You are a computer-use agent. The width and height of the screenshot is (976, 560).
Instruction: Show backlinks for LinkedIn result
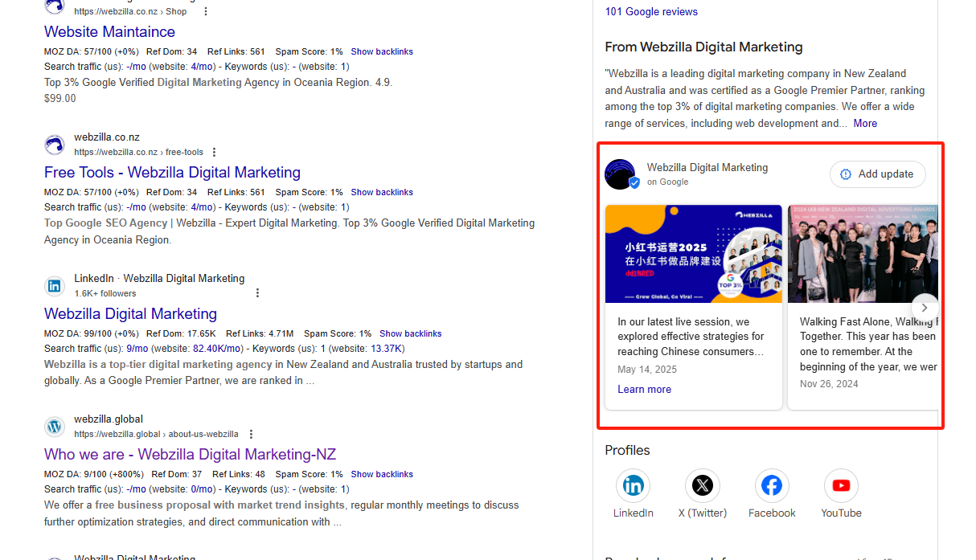(x=410, y=333)
